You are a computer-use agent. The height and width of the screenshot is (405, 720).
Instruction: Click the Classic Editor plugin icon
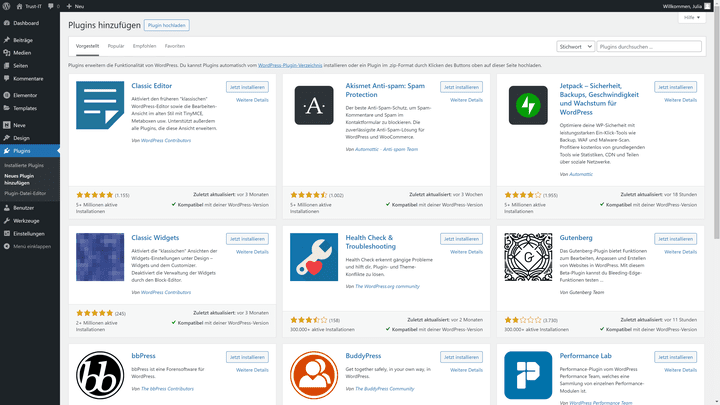[100, 105]
